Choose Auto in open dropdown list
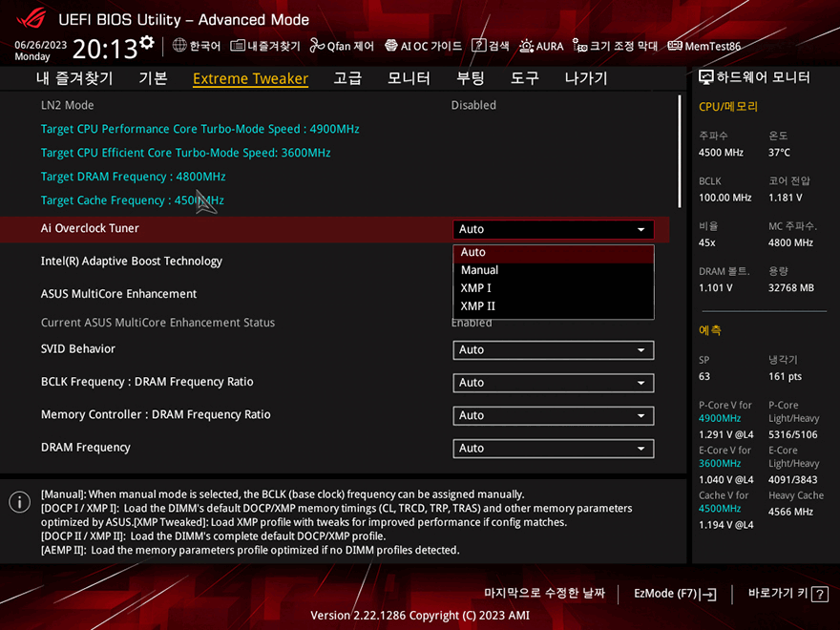The height and width of the screenshot is (630, 840). 554,252
